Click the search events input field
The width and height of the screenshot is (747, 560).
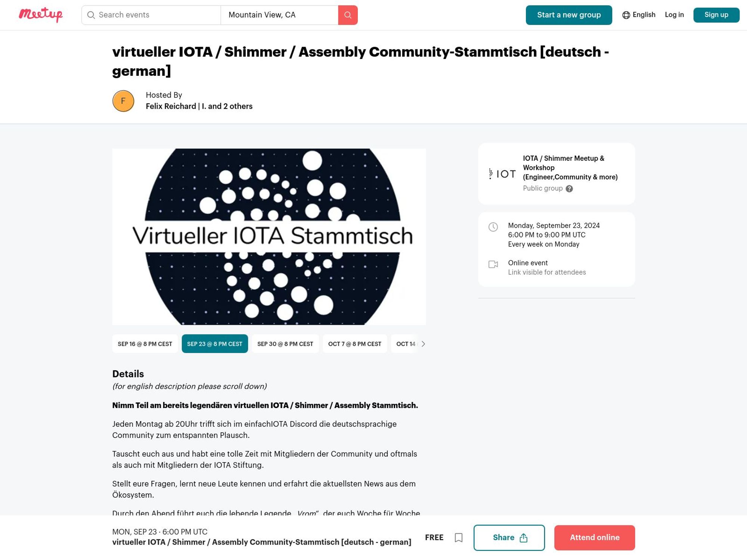tap(151, 15)
